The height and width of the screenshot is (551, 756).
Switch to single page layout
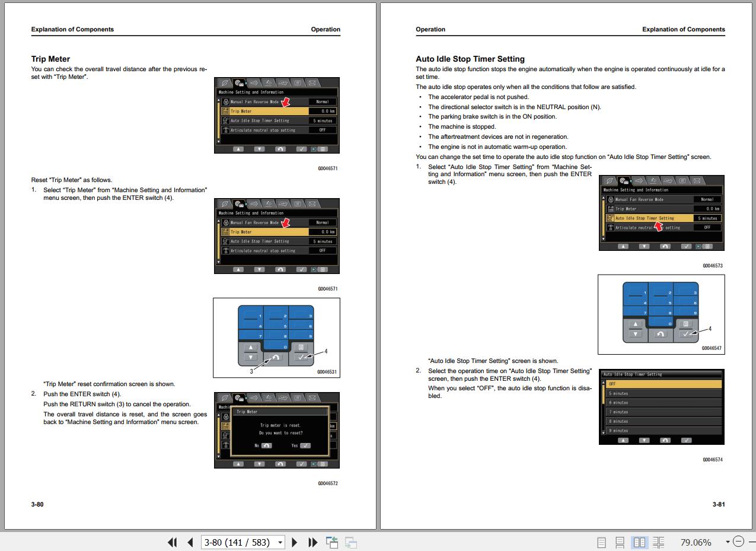tap(601, 542)
